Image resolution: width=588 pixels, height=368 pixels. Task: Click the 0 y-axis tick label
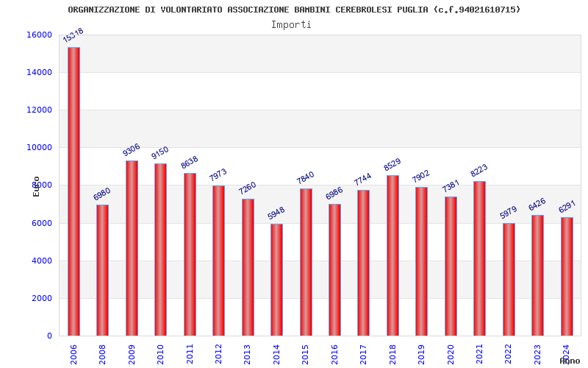[x=49, y=336]
